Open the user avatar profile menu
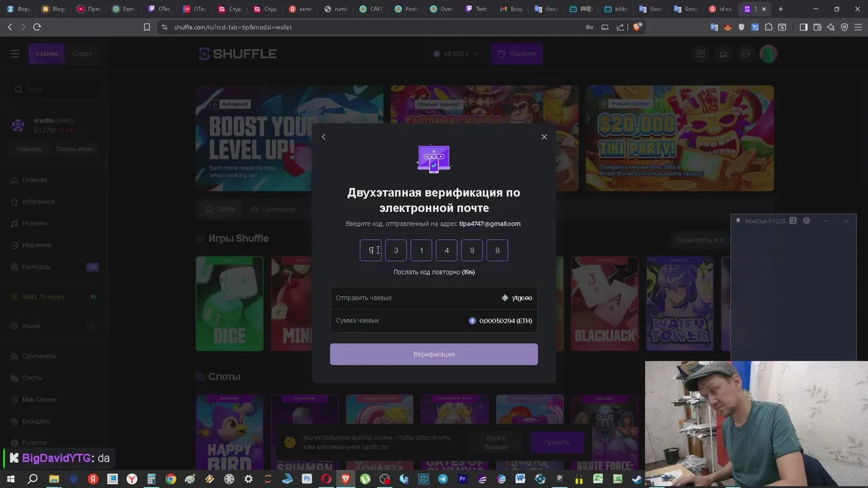 click(x=768, y=54)
